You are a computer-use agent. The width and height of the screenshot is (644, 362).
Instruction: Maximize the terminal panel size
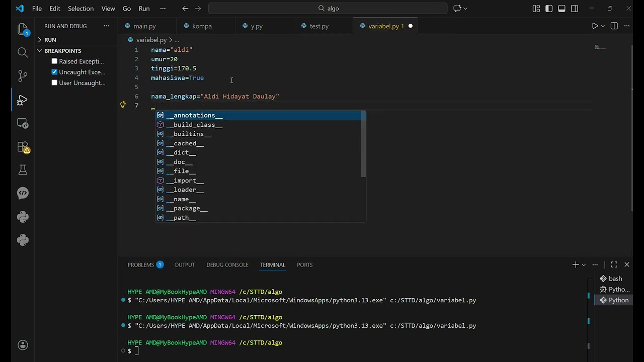614,264
